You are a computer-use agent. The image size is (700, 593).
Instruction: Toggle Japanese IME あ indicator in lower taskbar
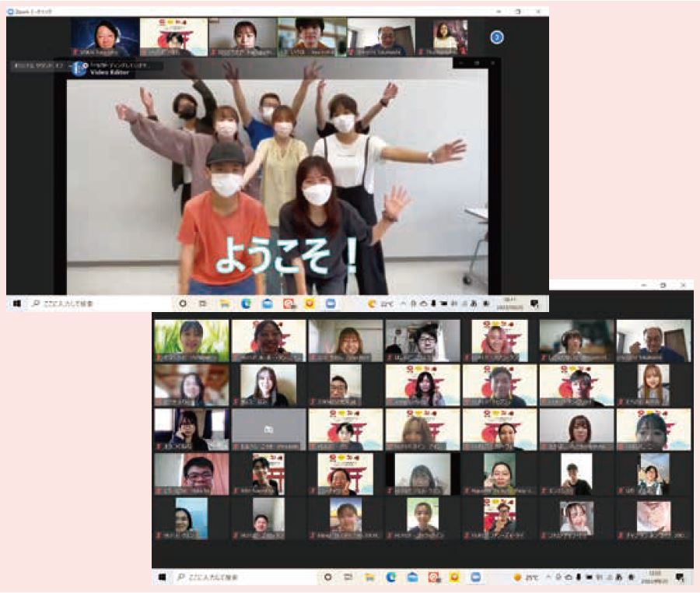[x=619, y=577]
